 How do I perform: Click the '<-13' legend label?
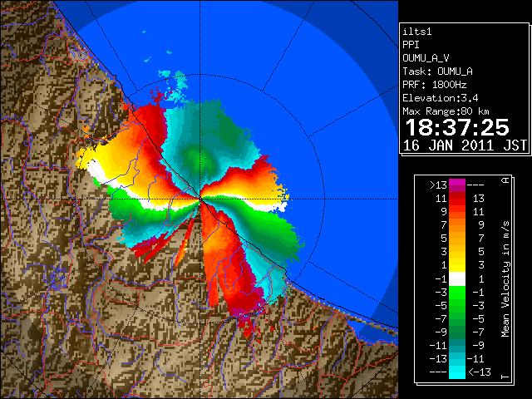(x=480, y=372)
